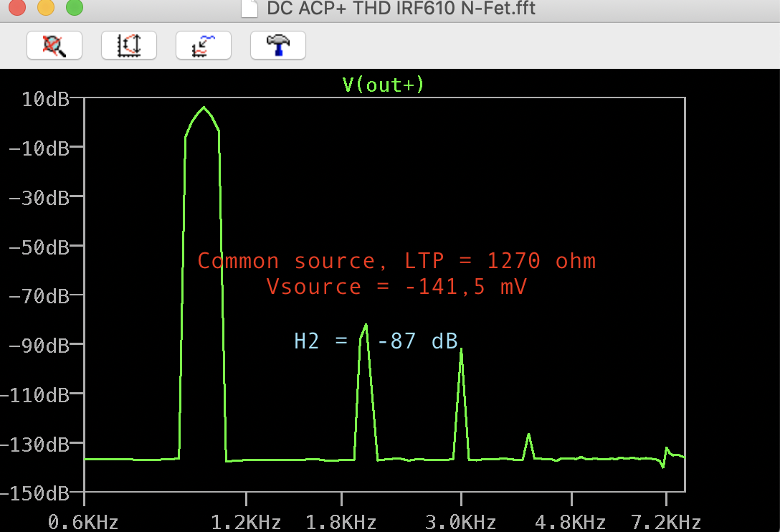780x532 pixels.
Task: Click the -30dB vertical axis label
Action: (39, 198)
